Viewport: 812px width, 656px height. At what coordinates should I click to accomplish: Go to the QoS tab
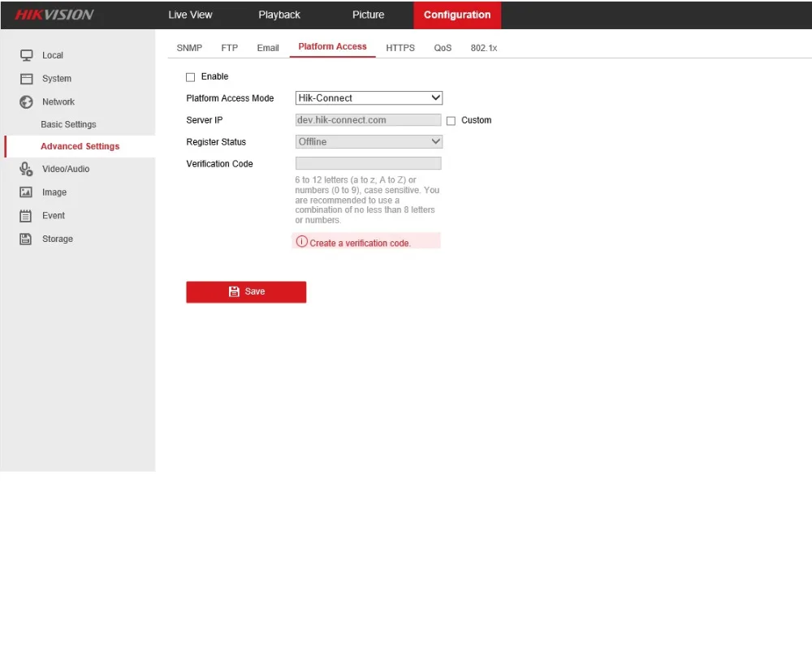coord(443,48)
